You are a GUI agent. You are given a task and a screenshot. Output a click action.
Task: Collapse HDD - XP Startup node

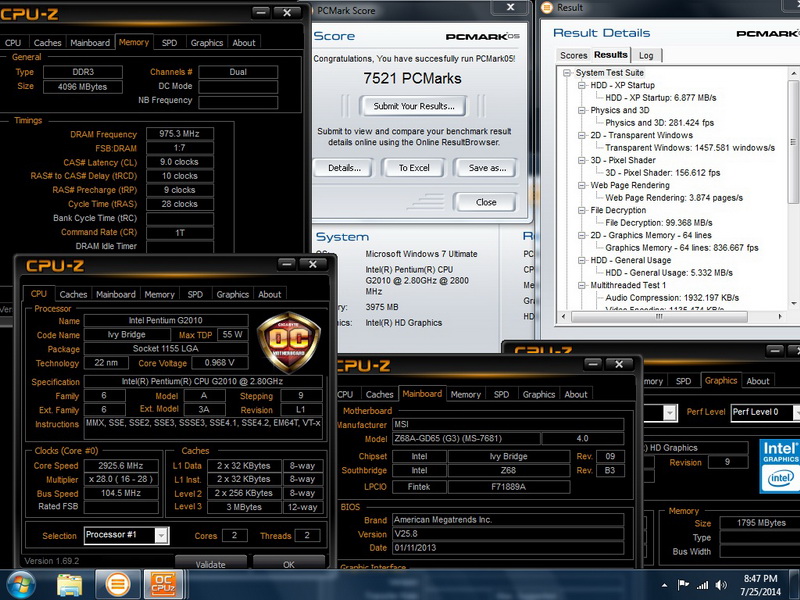tap(581, 85)
